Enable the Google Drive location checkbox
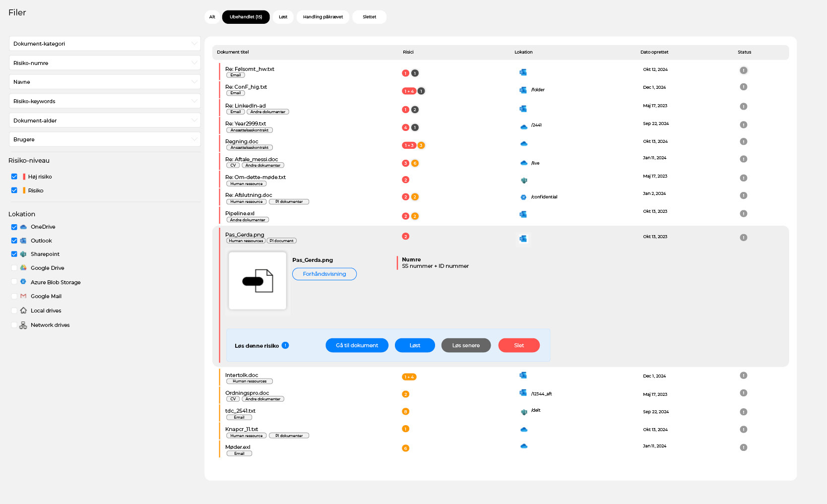The width and height of the screenshot is (827, 504). (x=14, y=268)
